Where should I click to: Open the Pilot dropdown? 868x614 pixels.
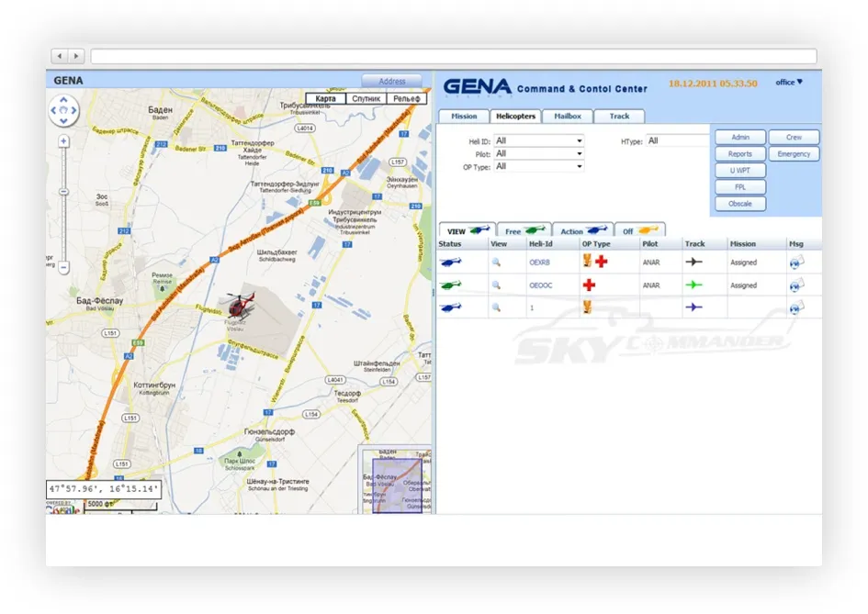(x=538, y=154)
